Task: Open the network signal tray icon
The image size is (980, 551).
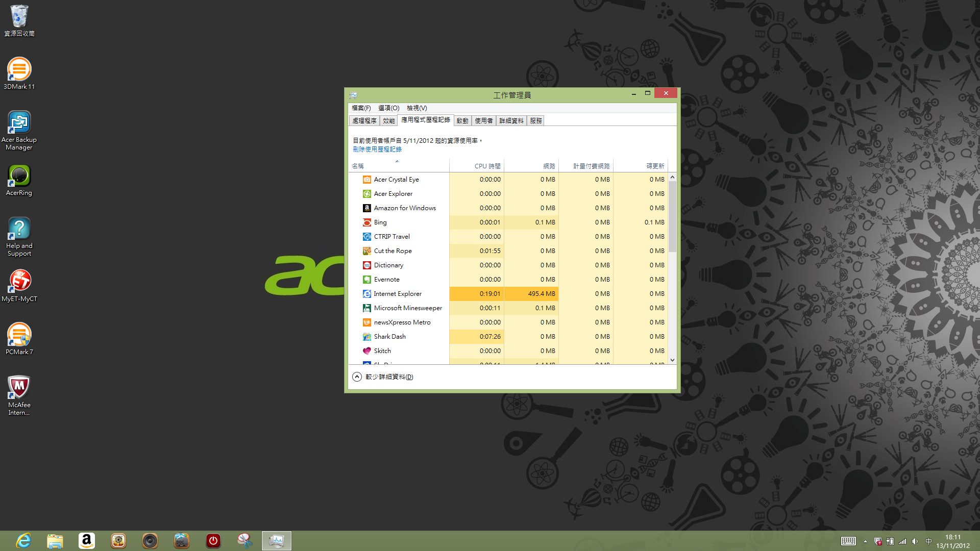Action: coord(902,541)
